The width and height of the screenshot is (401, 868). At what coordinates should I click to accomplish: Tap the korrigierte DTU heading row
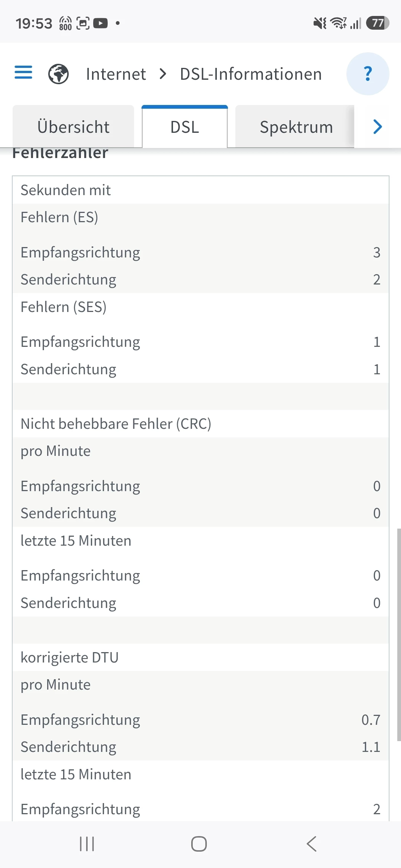200,657
